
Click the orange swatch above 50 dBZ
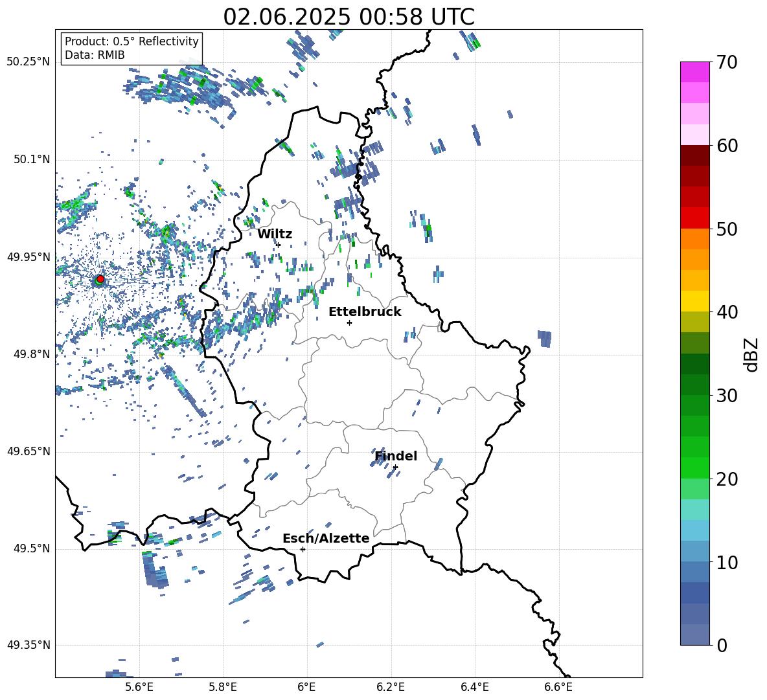tap(694, 238)
